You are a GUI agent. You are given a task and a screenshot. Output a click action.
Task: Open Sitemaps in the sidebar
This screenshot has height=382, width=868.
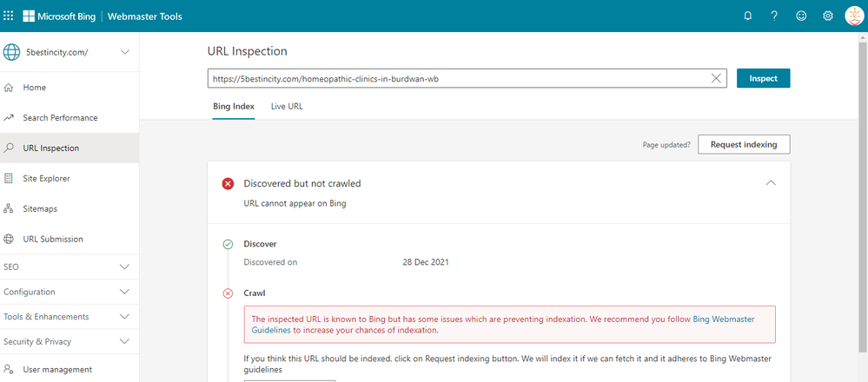point(70,209)
